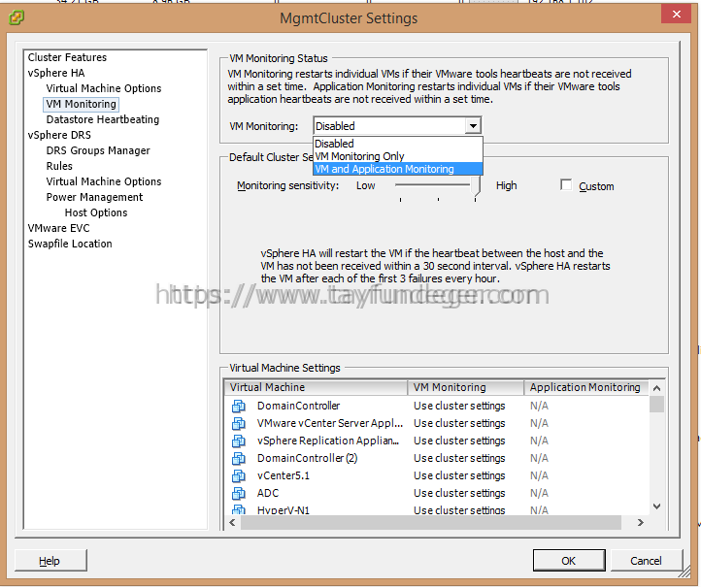Click the Help button

pos(50,561)
